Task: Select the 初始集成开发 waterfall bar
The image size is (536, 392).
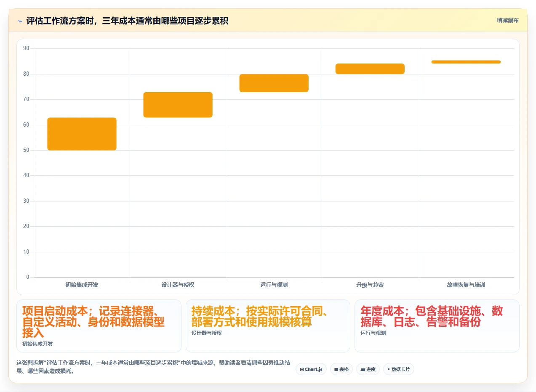Action: point(82,134)
